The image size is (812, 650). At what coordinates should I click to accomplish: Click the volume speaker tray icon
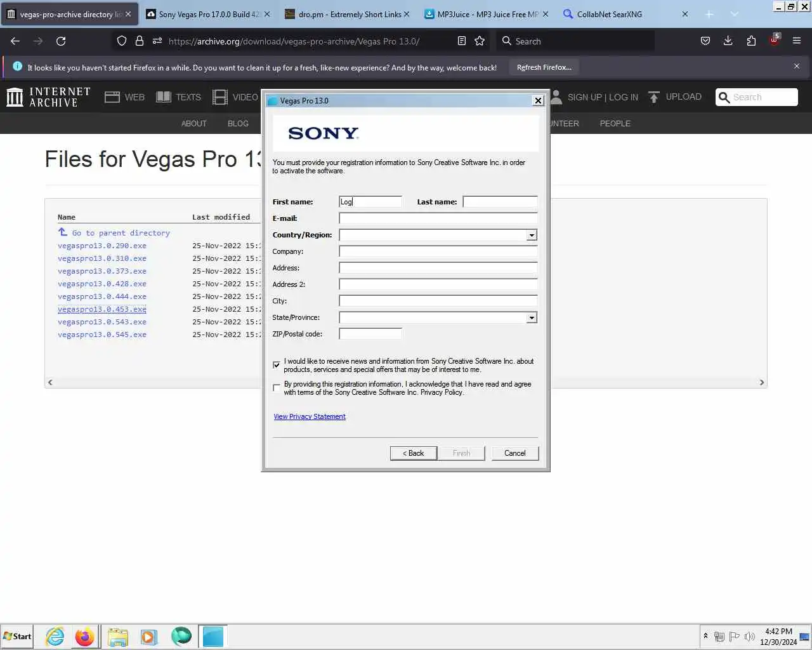click(x=749, y=637)
